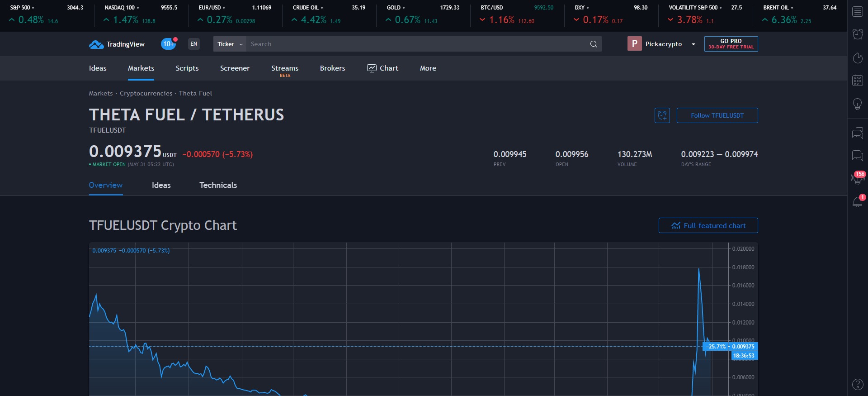Open the Streams beta menu item

coord(285,70)
